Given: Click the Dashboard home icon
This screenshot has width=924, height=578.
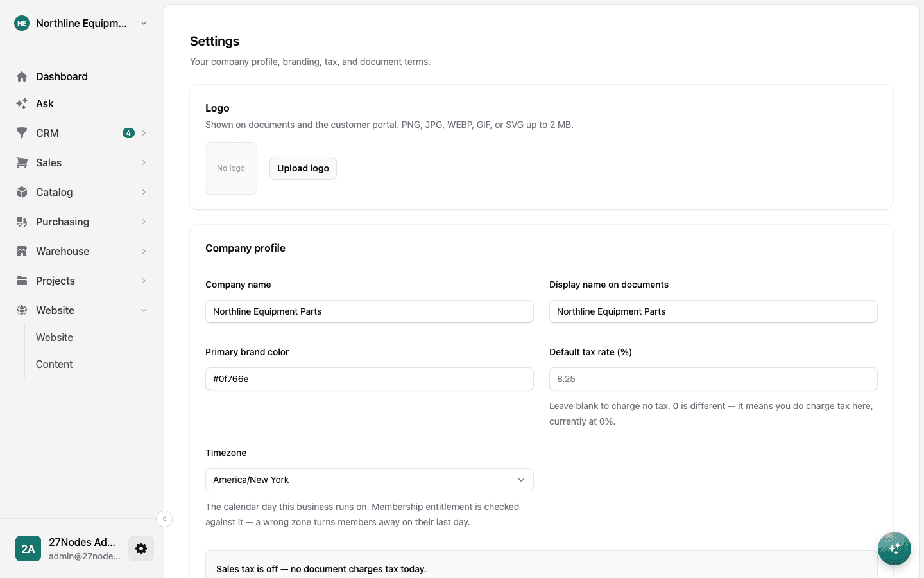Looking at the screenshot, I should pos(22,76).
